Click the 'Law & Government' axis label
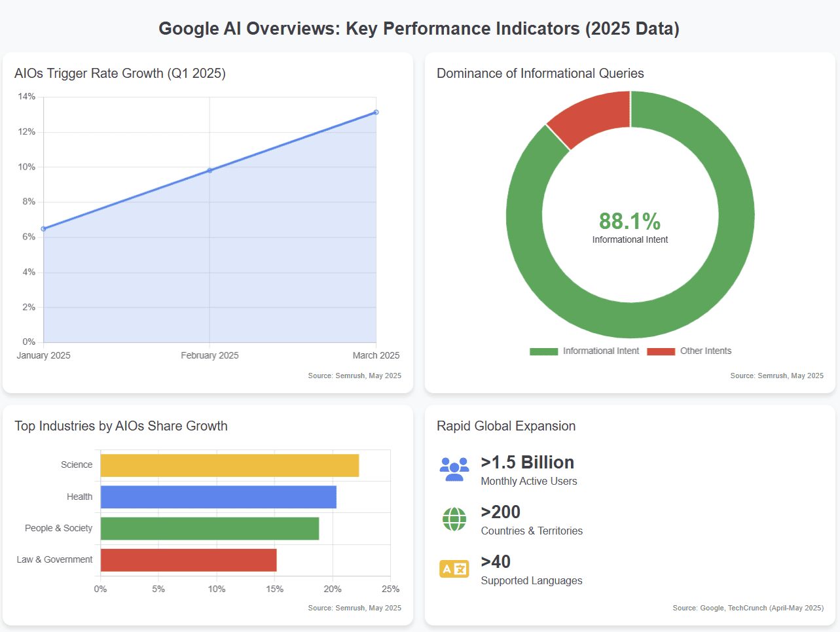 tap(55, 560)
